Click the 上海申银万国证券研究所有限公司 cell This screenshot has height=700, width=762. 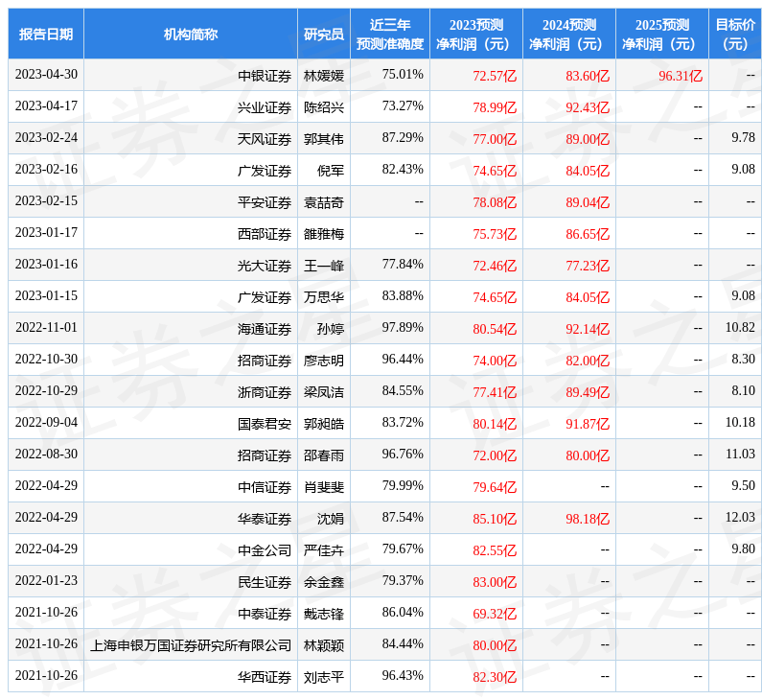[191, 644]
